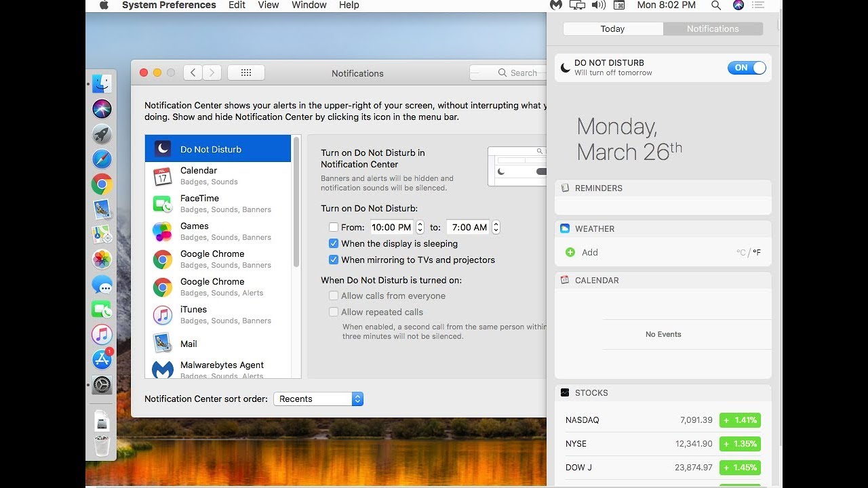The height and width of the screenshot is (488, 868).
Task: Switch weather units to Celsius
Action: tap(741, 253)
